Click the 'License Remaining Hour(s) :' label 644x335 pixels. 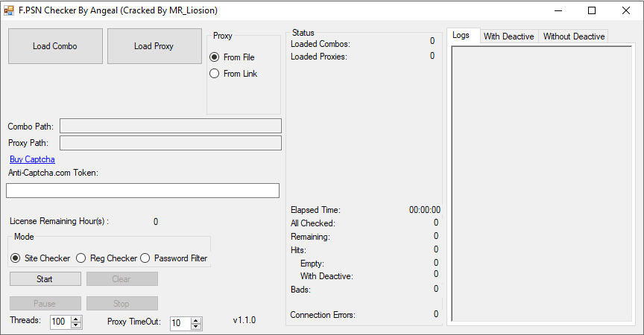click(x=59, y=221)
